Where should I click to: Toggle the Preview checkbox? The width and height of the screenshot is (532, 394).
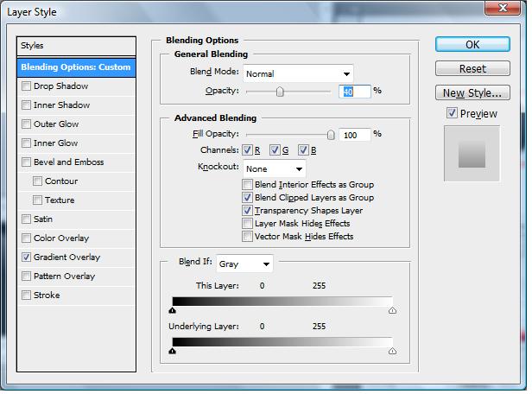pyautogui.click(x=452, y=113)
